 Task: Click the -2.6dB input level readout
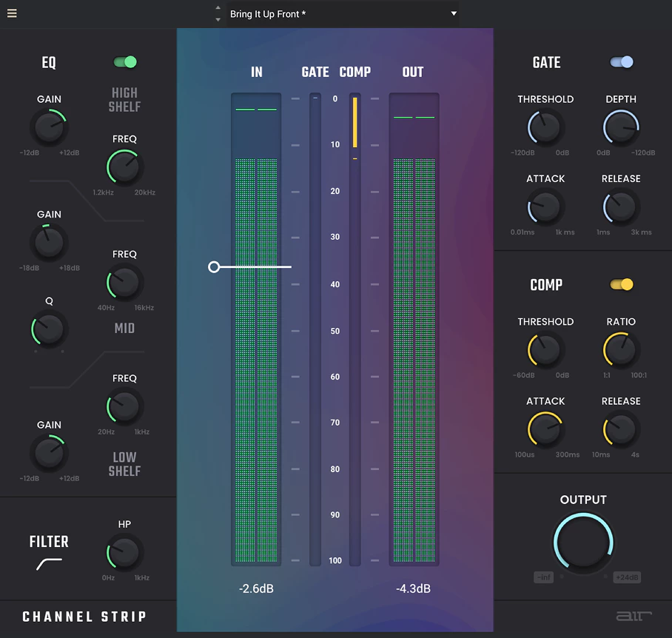click(256, 588)
